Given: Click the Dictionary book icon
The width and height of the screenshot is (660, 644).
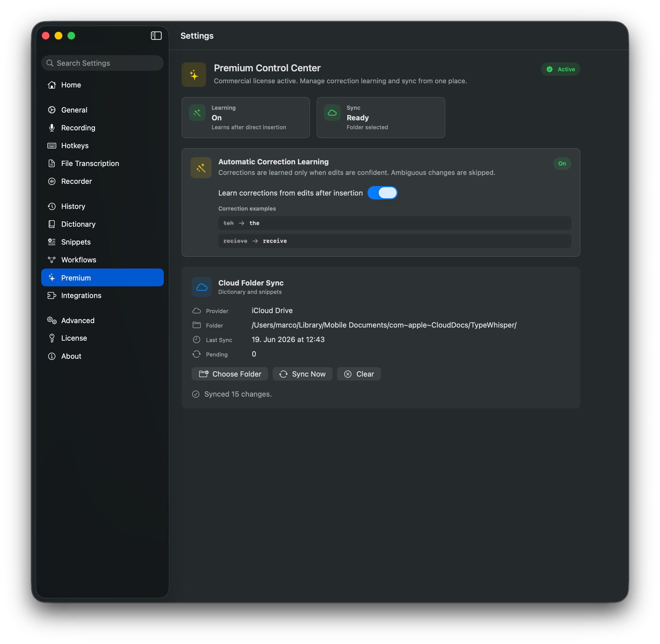Looking at the screenshot, I should pos(52,224).
